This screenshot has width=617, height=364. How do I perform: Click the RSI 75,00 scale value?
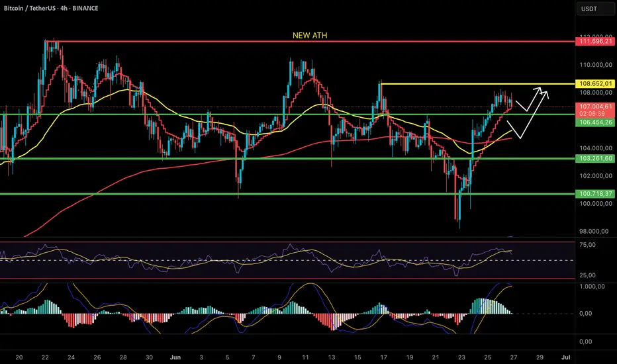pyautogui.click(x=587, y=245)
